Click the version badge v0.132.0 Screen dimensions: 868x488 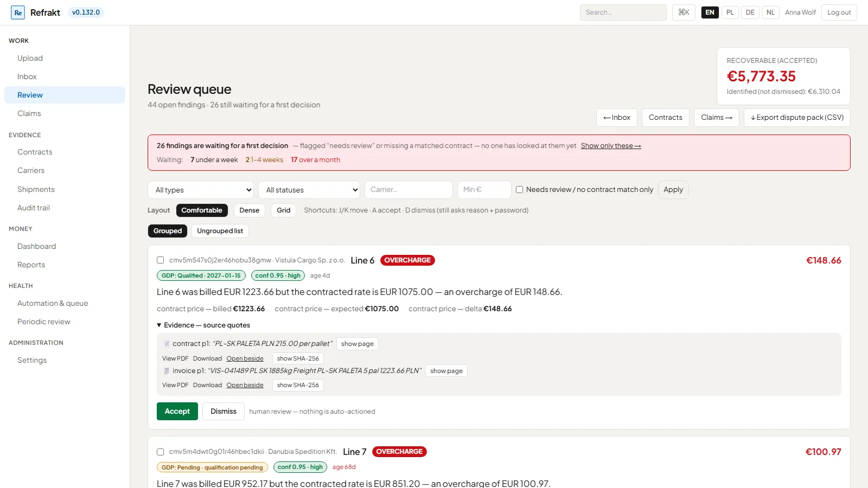coord(86,12)
